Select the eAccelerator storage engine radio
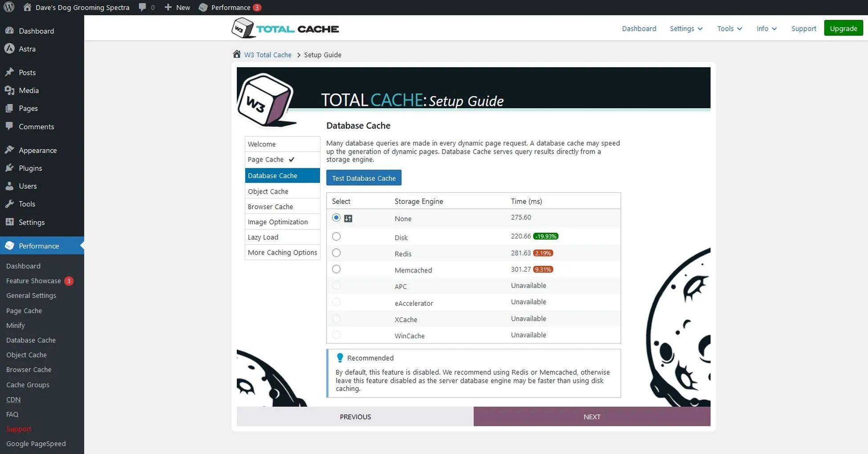 tap(336, 302)
